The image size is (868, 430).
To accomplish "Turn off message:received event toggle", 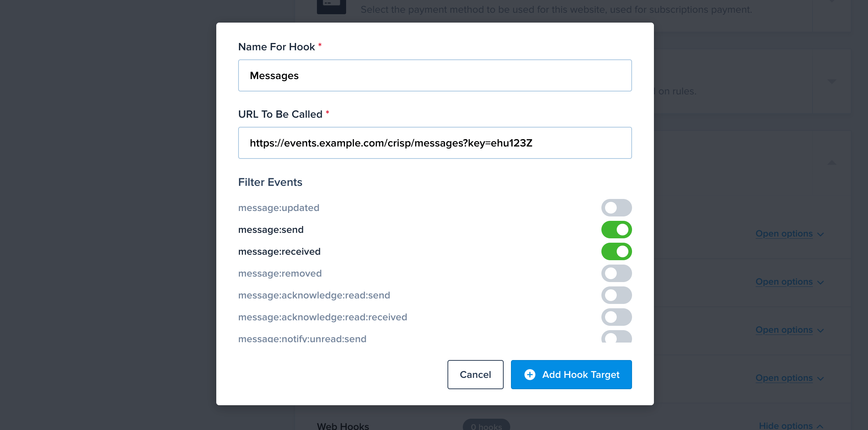I will [x=616, y=251].
